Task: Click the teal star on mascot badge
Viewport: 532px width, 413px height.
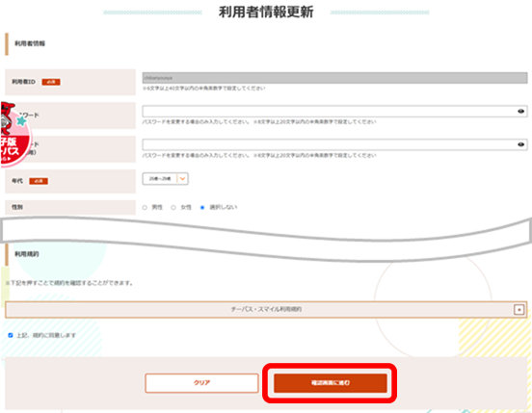Action: 21,120
